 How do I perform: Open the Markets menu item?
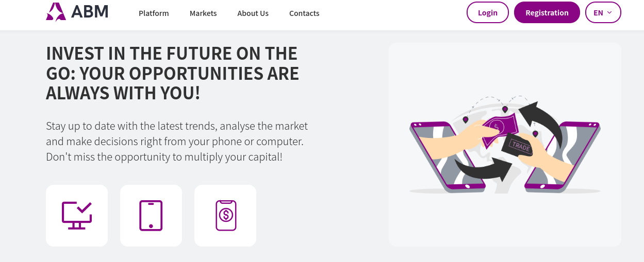(203, 13)
